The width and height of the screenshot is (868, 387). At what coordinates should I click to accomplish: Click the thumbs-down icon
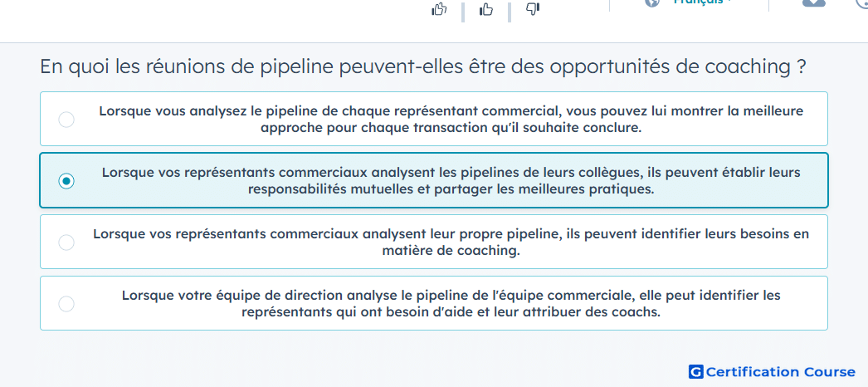[x=533, y=9]
